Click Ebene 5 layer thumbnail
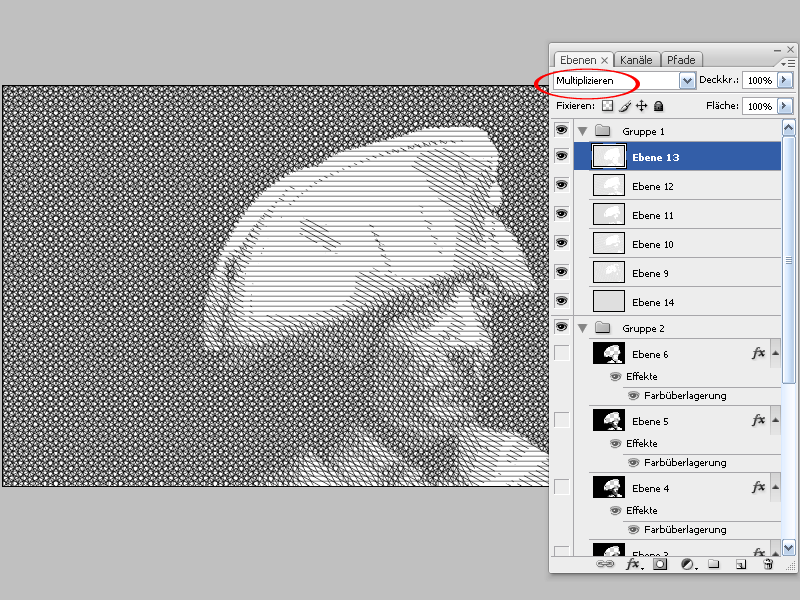 (x=609, y=420)
